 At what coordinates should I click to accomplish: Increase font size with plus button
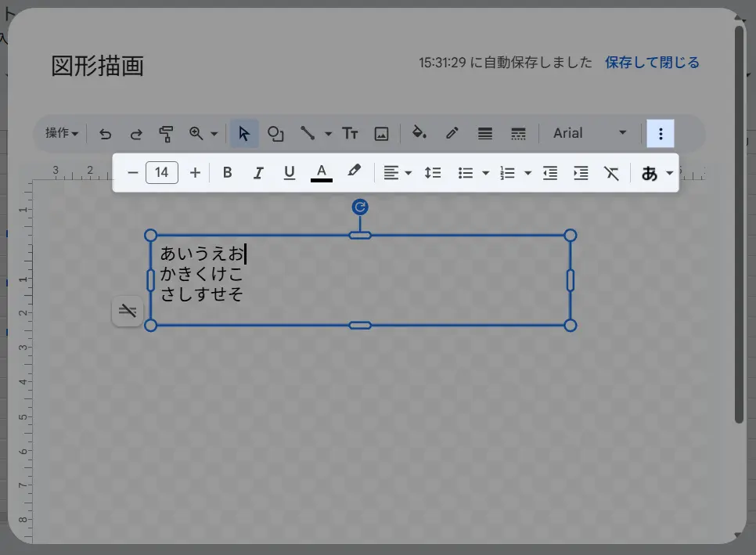[196, 173]
